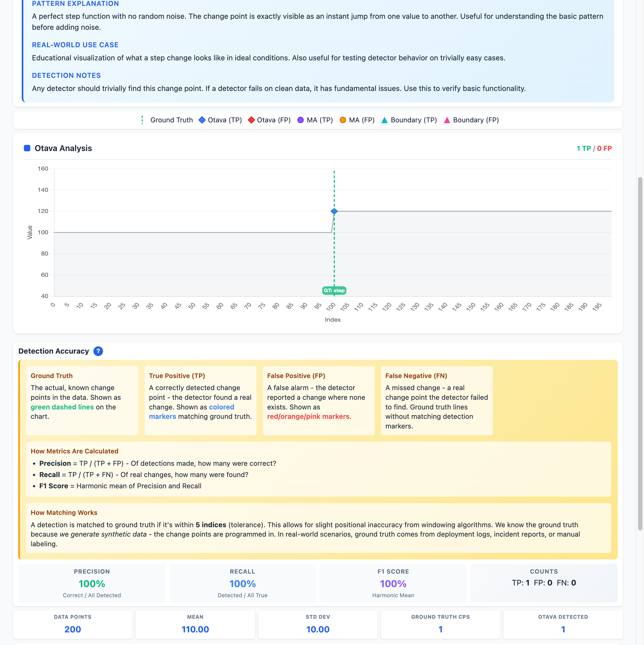Click the 'Detected / All True' caption
Screen dimensions: 644x645
[x=242, y=595]
